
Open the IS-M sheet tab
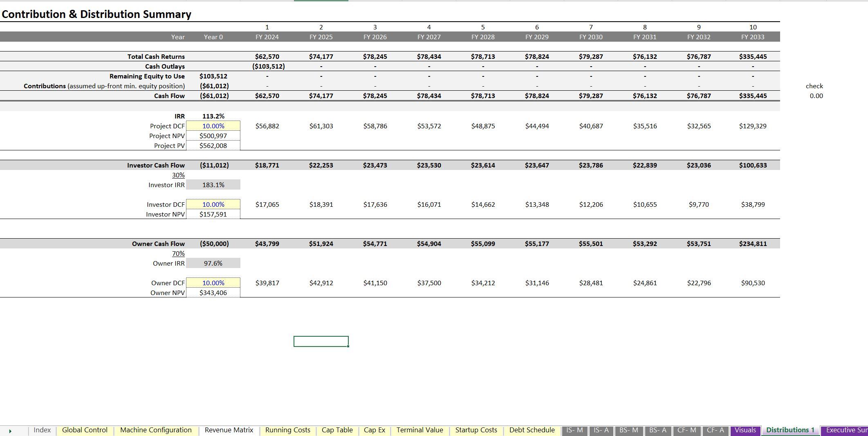575,430
